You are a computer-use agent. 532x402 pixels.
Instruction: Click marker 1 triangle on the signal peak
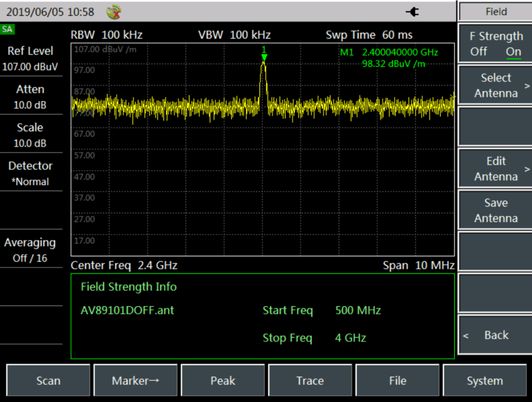[x=264, y=56]
